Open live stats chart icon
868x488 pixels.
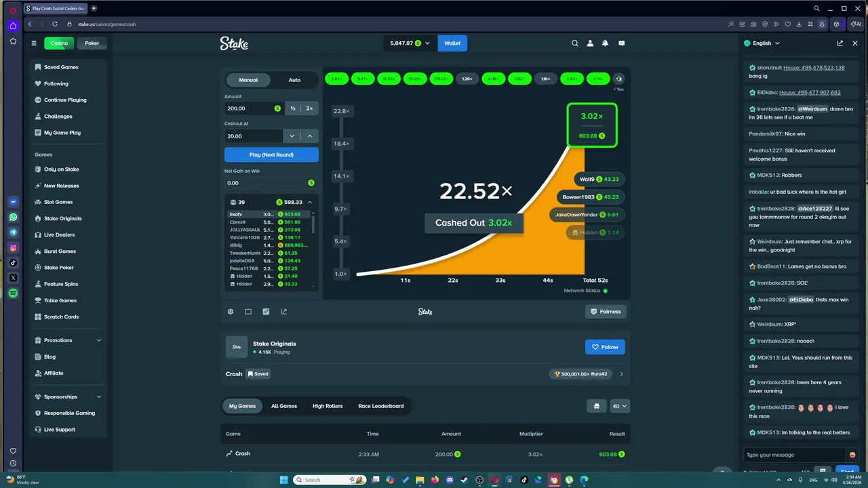point(266,312)
